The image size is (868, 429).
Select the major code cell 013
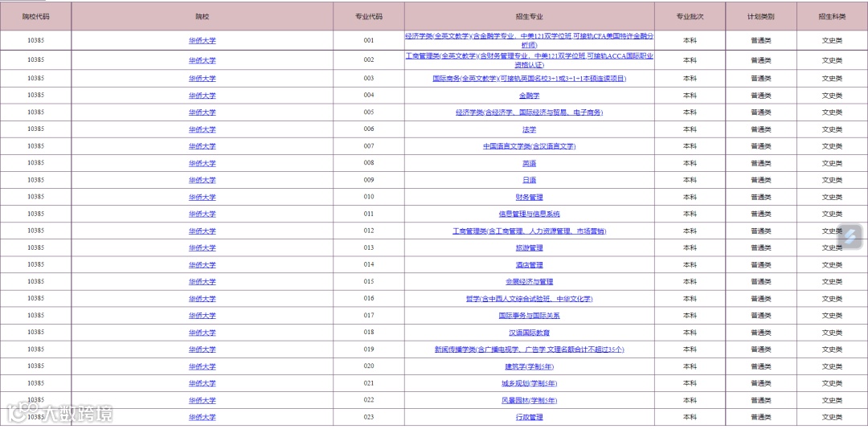(369, 248)
